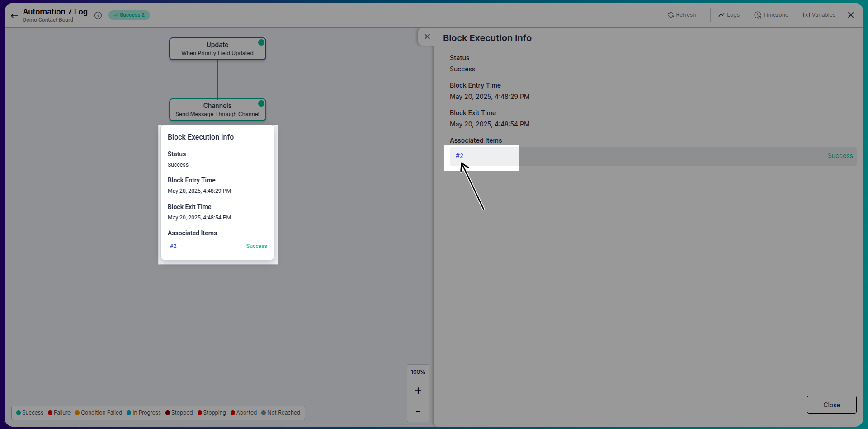Select the Aborted legend entry
The height and width of the screenshot is (429, 868).
click(x=244, y=413)
